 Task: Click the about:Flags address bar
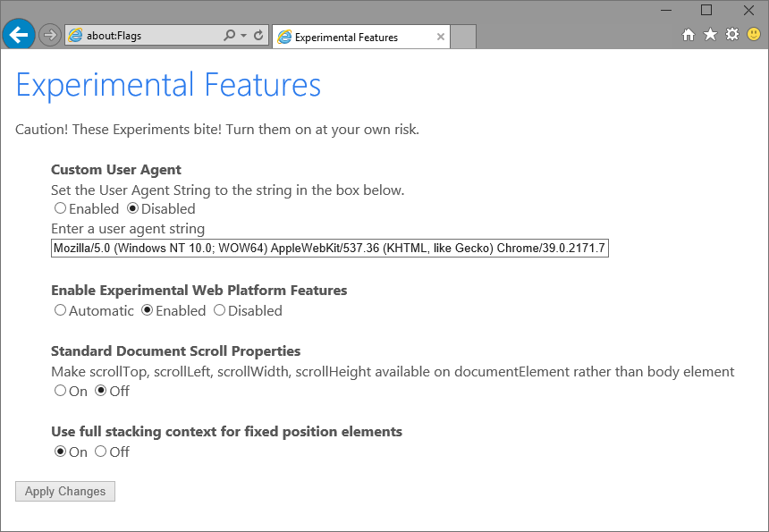[x=134, y=35]
